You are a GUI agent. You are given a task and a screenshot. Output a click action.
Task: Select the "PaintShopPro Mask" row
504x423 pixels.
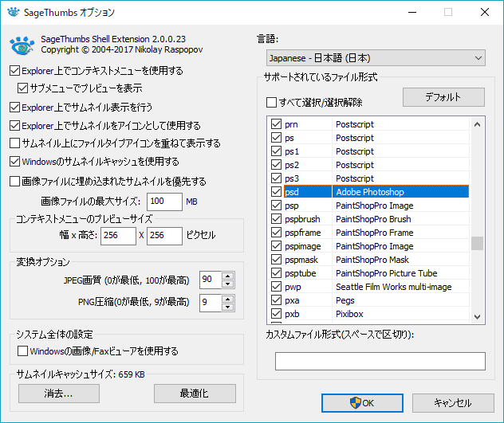click(x=372, y=260)
